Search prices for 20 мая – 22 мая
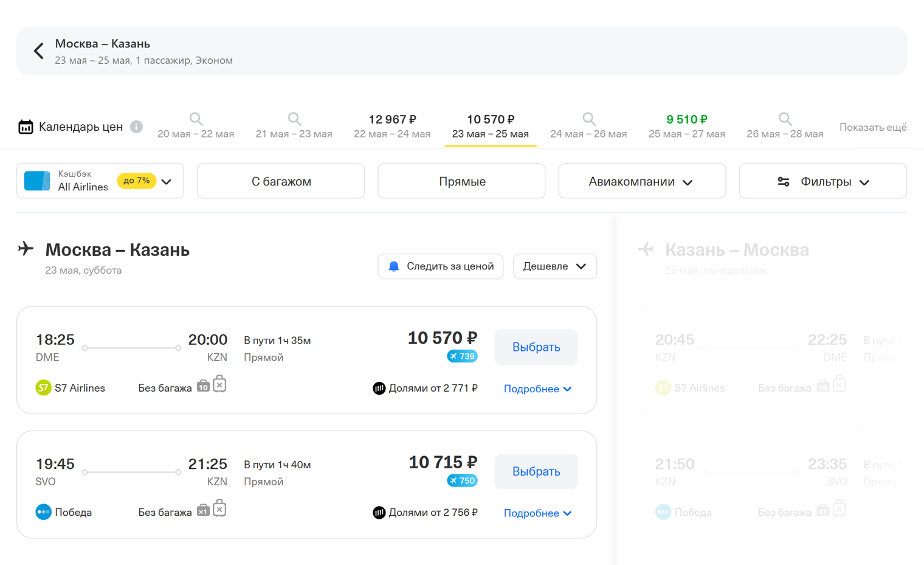This screenshot has width=924, height=565. 196,126
